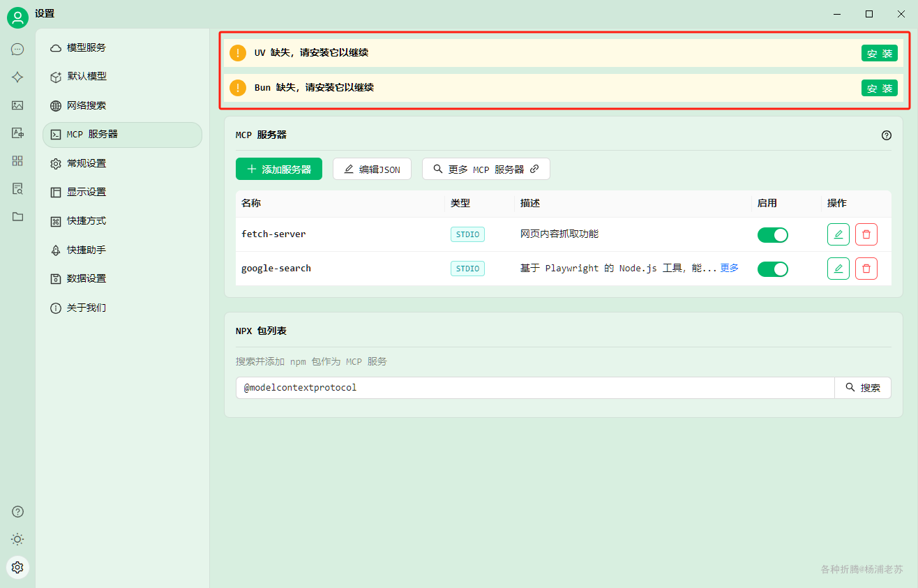Open the agents sparkle icon
This screenshot has width=918, height=588.
click(x=17, y=77)
